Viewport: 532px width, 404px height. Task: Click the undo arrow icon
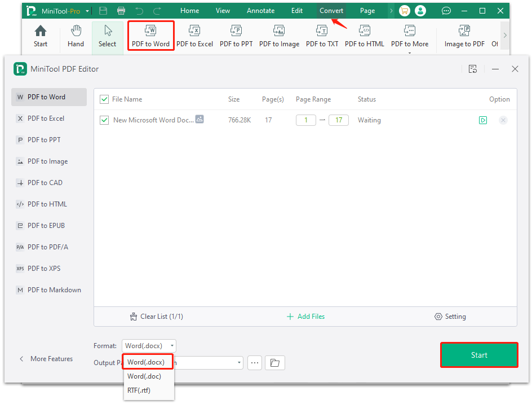139,11
